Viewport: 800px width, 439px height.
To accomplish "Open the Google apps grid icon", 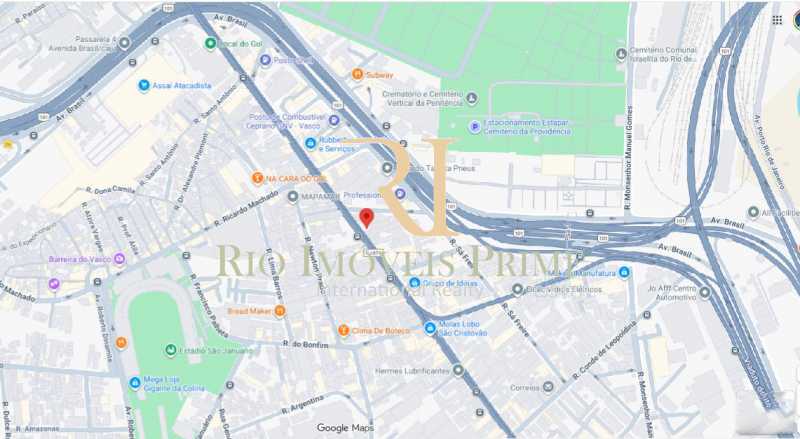I will pyautogui.click(x=777, y=20).
